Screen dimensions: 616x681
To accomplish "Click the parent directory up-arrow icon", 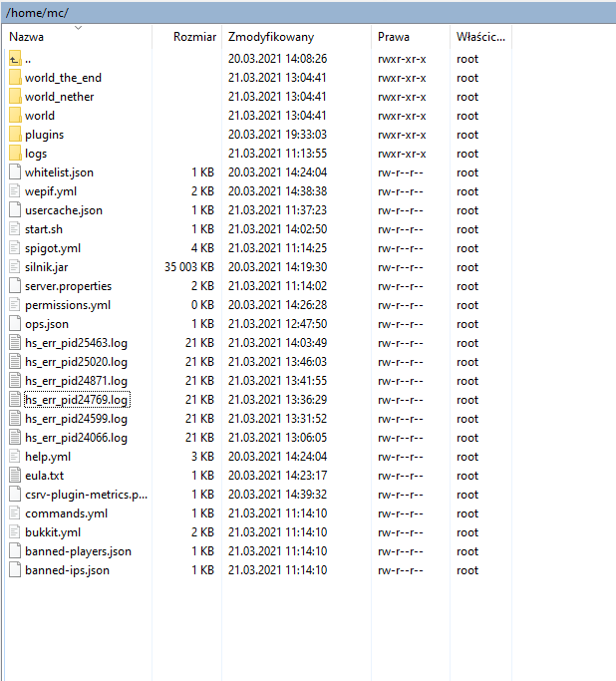I will point(14,59).
